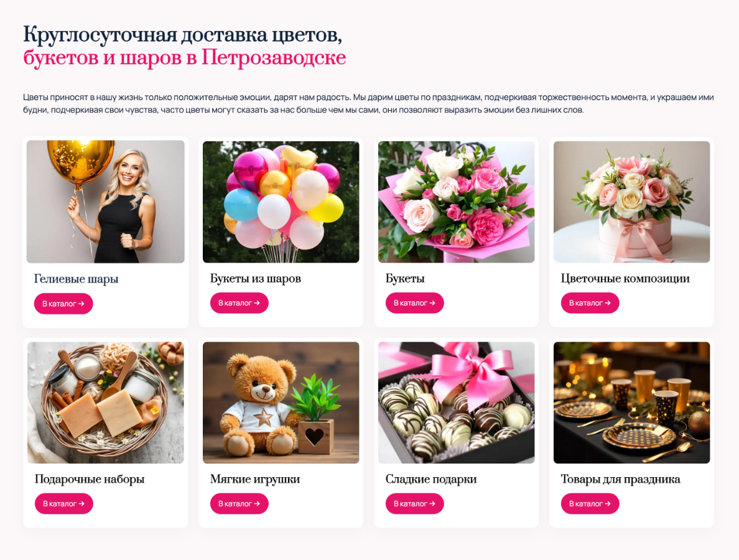Viewport: 739px width, 560px height.
Task: Open the Цветочные композиции title link
Action: point(625,279)
